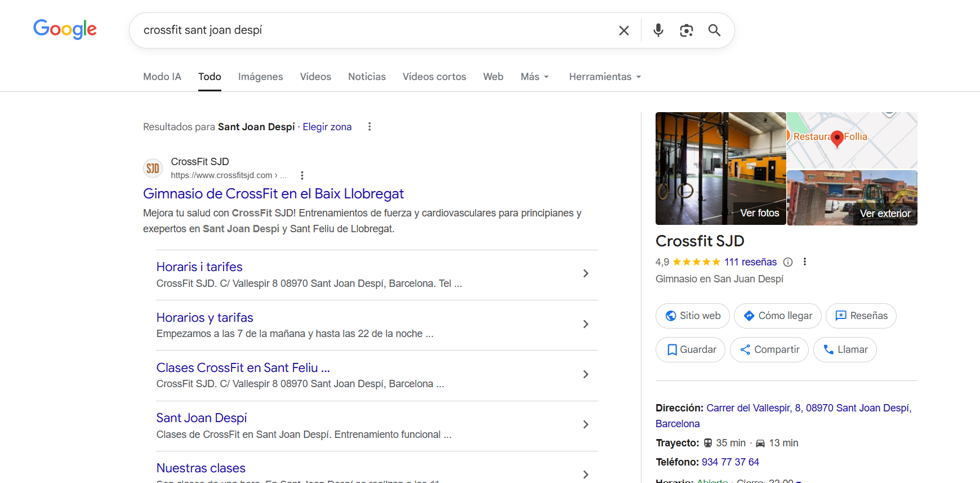Click the red map pin marker

(x=837, y=139)
